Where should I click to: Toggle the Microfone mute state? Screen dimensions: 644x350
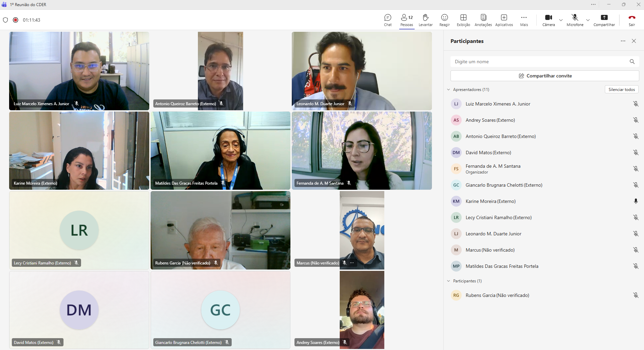click(x=575, y=20)
